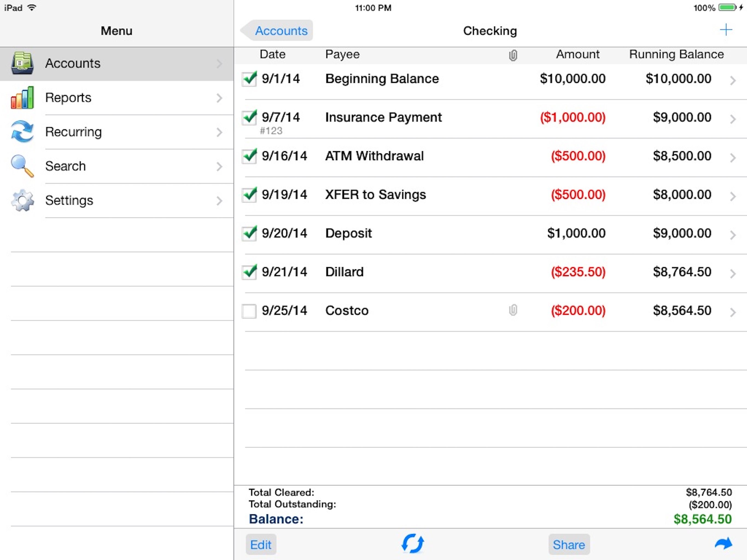The width and height of the screenshot is (747, 560).
Task: Click the Search magnifying glass icon
Action: [22, 166]
